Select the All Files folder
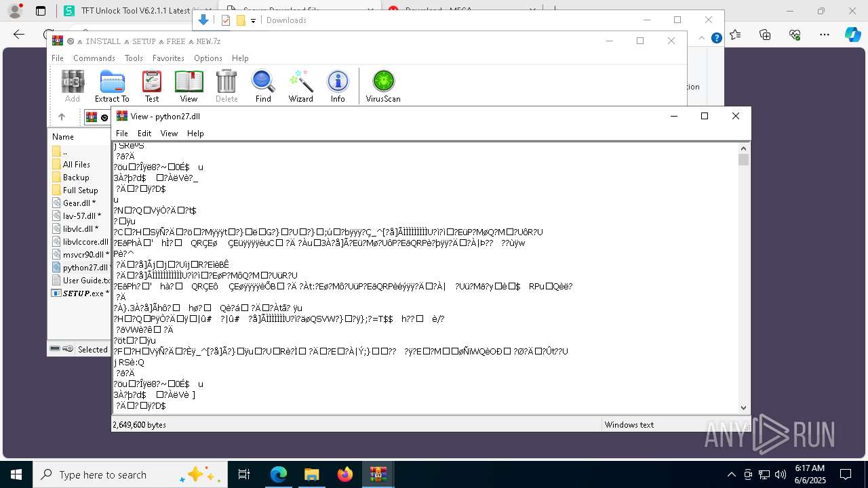 click(71, 165)
